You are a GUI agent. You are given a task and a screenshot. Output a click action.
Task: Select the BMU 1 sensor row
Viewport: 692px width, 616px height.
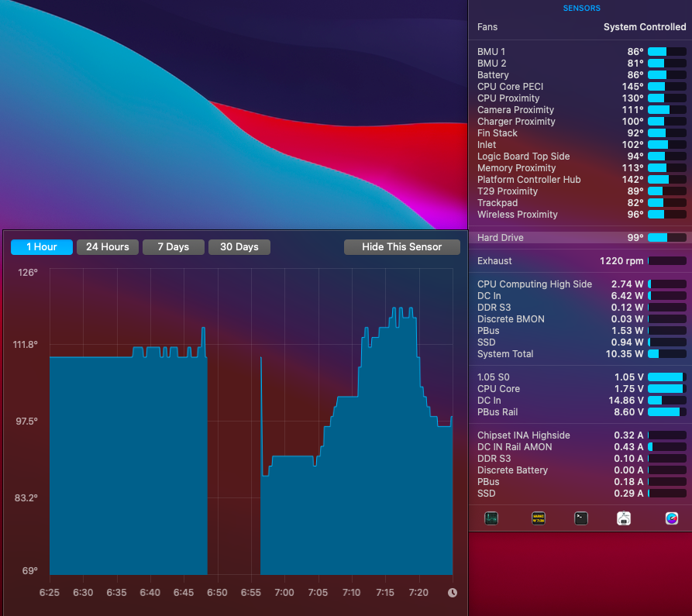[x=581, y=52]
